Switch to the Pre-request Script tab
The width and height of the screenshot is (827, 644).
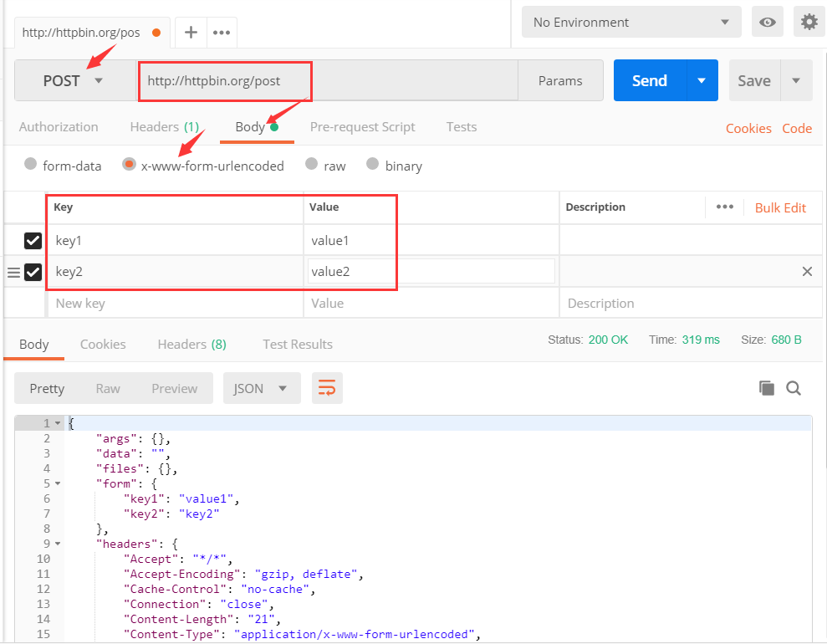point(362,127)
